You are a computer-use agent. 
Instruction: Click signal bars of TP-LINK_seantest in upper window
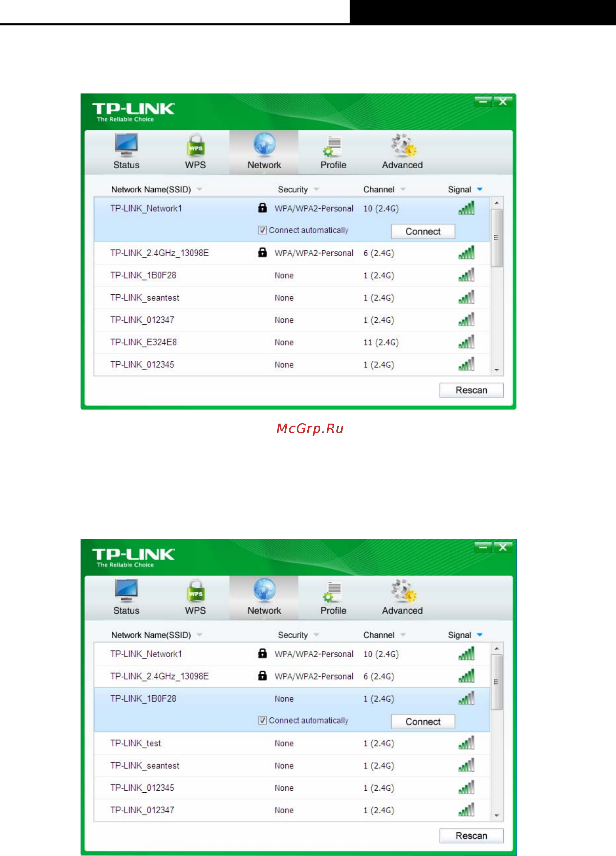[x=466, y=297]
